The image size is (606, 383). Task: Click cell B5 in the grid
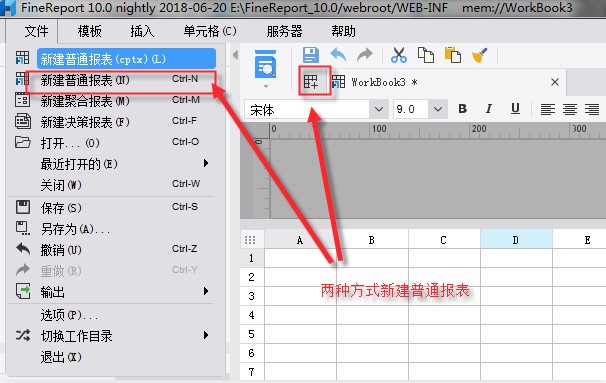click(x=372, y=334)
